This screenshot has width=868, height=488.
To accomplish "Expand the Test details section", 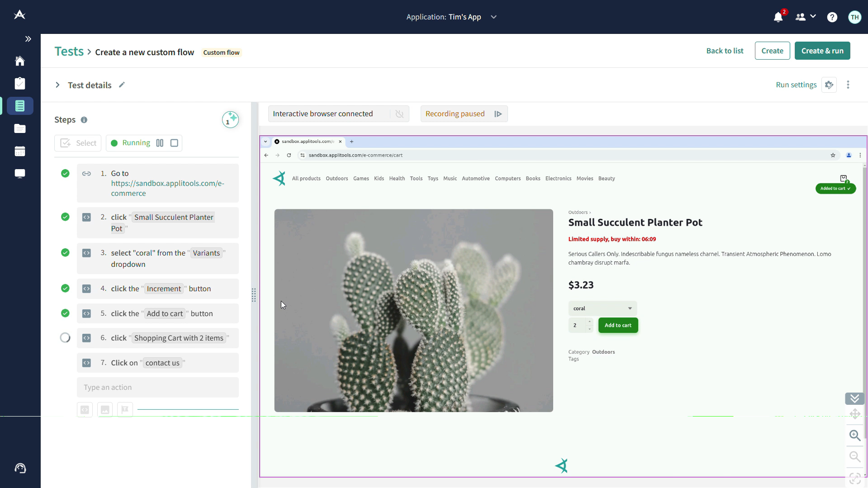I will coord(57,85).
